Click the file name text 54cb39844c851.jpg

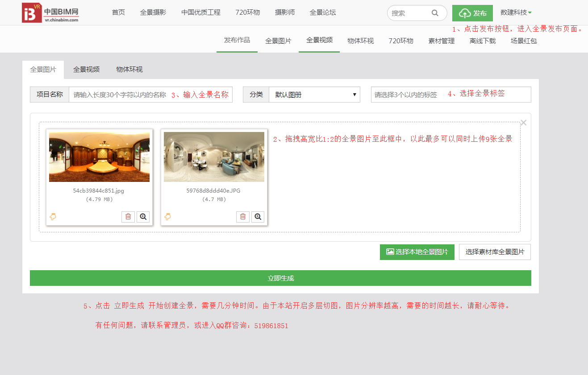click(99, 190)
